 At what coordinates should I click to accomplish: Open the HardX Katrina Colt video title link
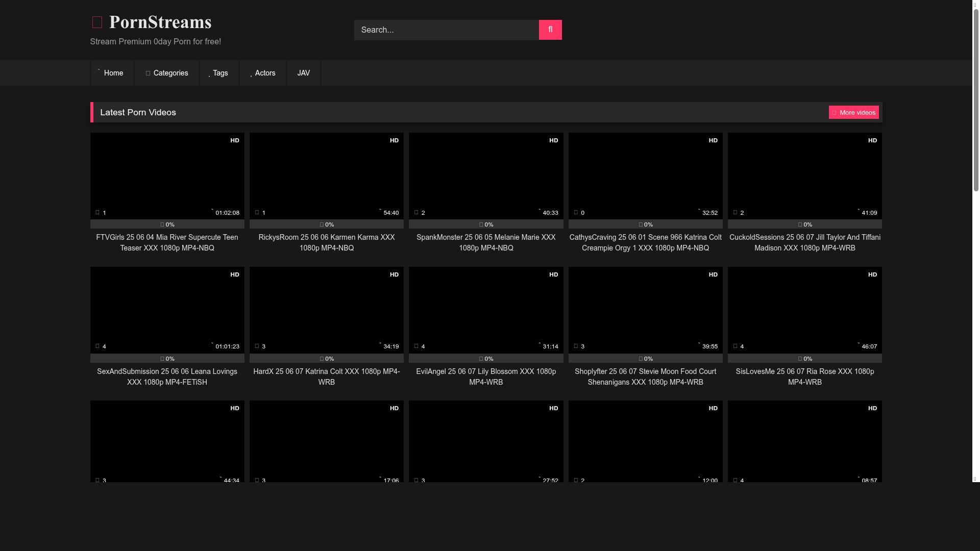[x=327, y=377]
